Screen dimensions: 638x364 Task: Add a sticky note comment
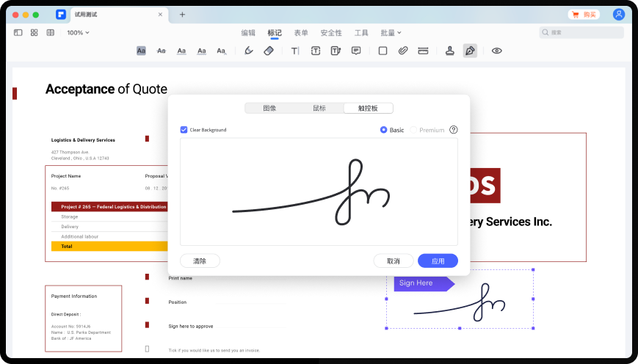point(356,51)
